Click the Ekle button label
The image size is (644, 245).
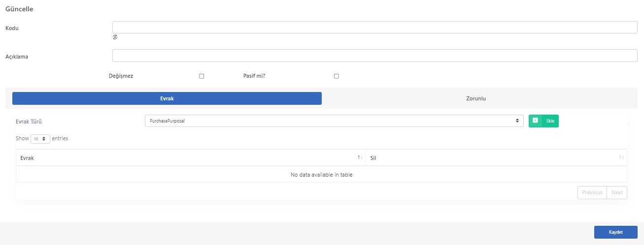click(x=550, y=121)
